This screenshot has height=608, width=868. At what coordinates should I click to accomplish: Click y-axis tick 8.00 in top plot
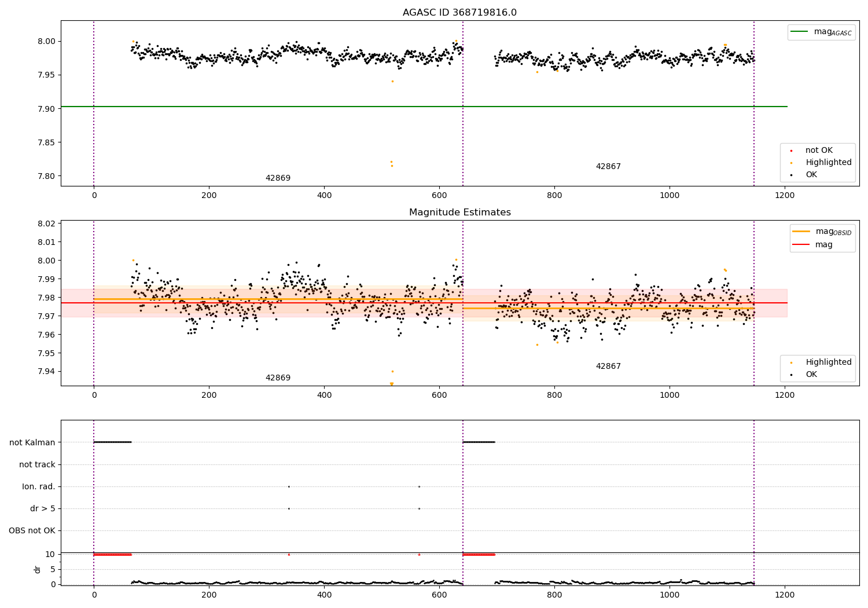(x=47, y=41)
